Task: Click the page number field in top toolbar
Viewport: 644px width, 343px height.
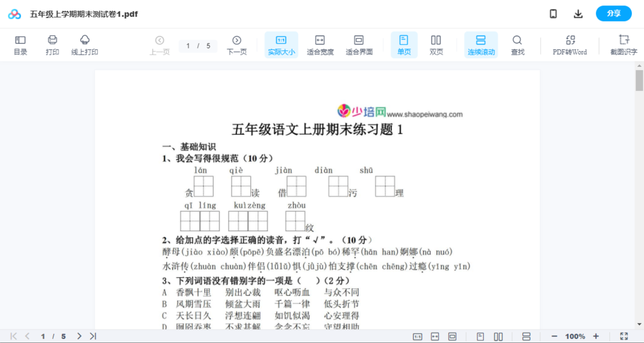Action: point(198,46)
